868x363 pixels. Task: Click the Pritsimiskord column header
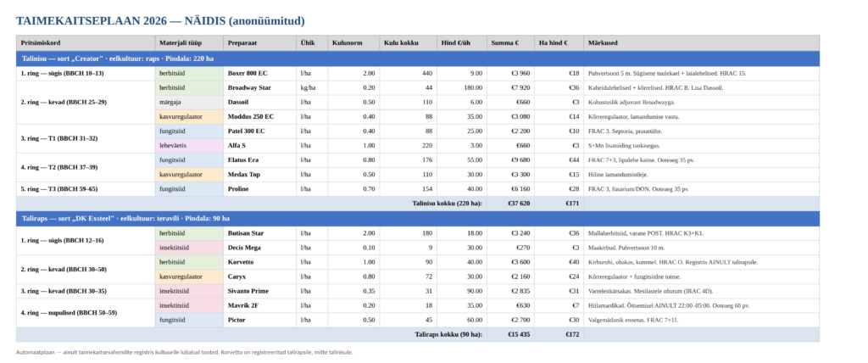point(86,42)
